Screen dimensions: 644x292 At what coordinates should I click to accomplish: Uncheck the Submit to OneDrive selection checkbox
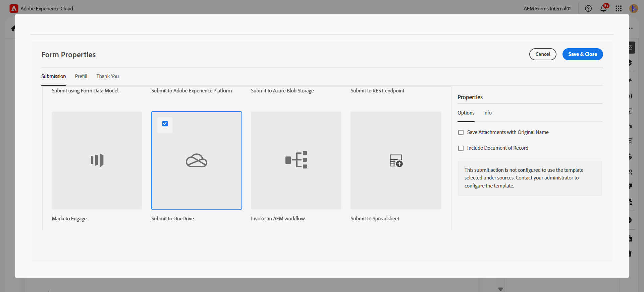(165, 124)
